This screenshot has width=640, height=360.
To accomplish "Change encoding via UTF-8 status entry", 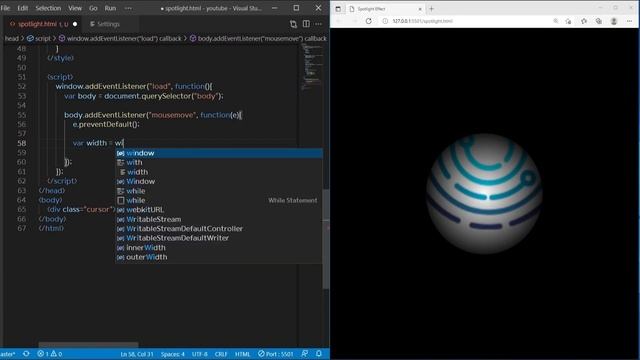I will pyautogui.click(x=200, y=354).
